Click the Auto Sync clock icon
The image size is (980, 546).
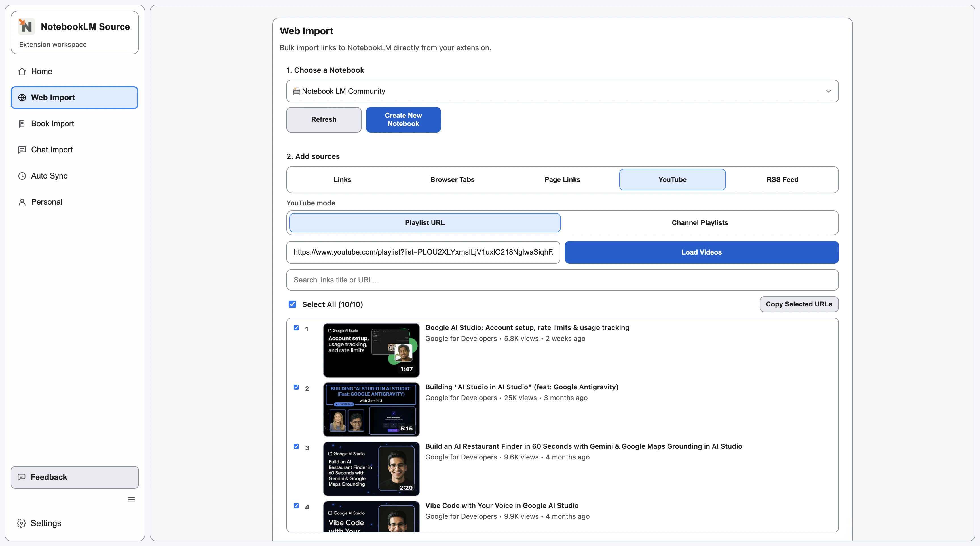(x=22, y=176)
